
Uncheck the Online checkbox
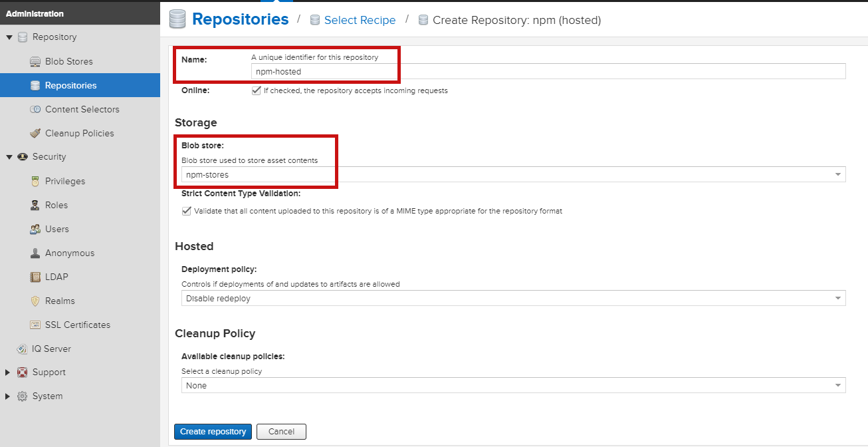coord(256,90)
